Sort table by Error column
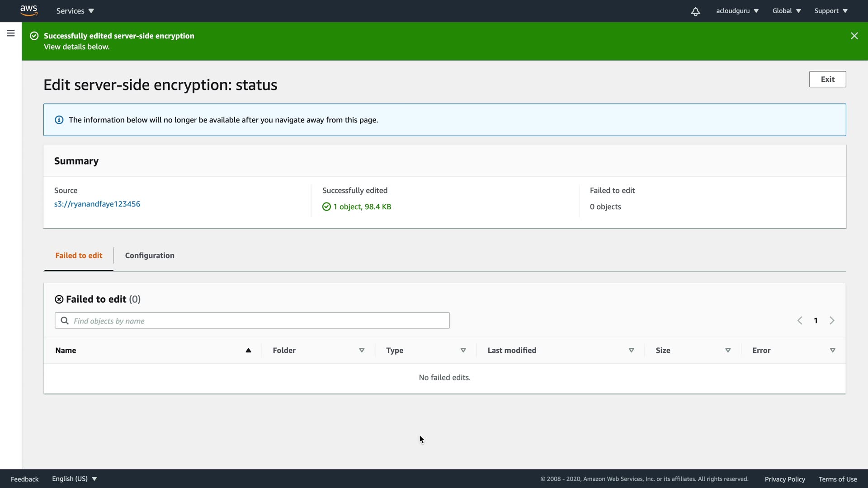The image size is (868, 488). pyautogui.click(x=832, y=350)
